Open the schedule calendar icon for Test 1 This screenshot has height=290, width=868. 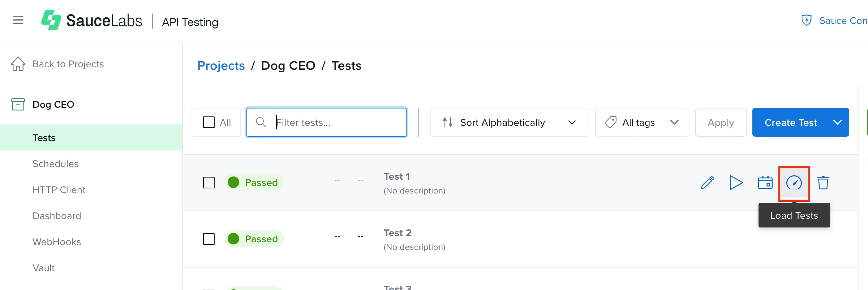pos(765,183)
